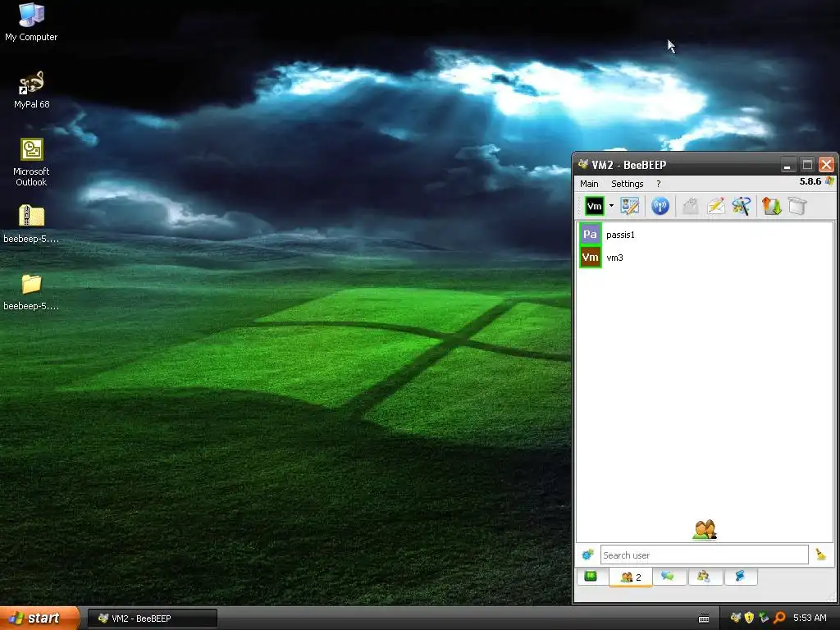This screenshot has width=840, height=630.
Task: Click the 5:53 AM clock
Action: pos(810,618)
